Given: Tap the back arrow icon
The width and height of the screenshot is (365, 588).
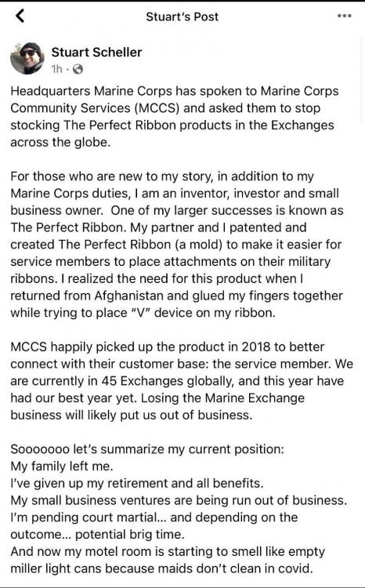Looking at the screenshot, I should point(20,16).
